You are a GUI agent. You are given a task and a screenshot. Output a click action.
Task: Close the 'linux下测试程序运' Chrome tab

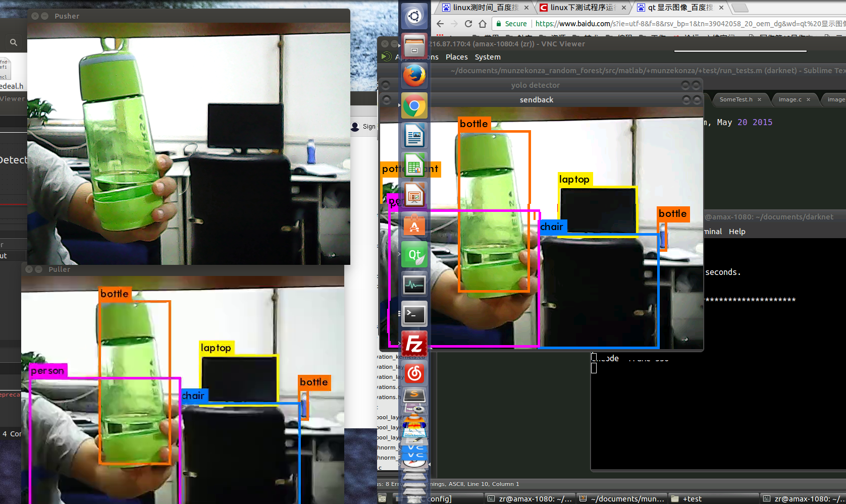624,8
